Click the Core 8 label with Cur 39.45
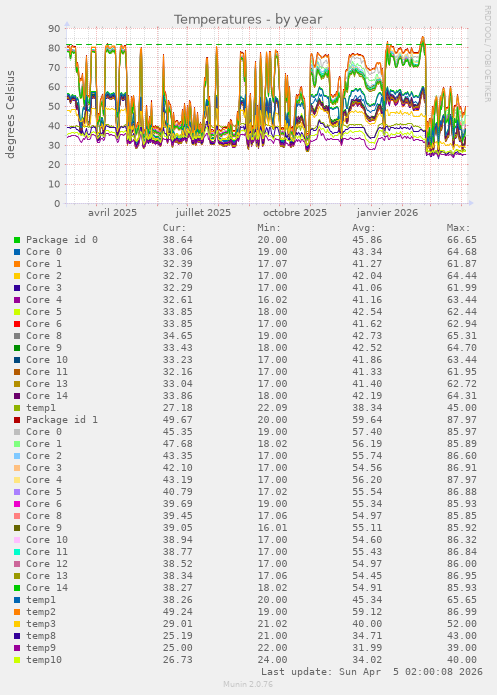497x695 pixels. 44,516
